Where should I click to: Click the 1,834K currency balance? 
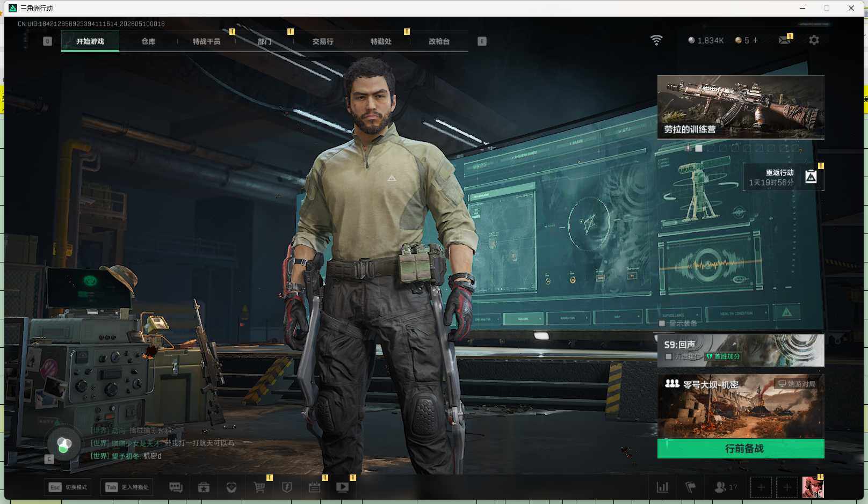[x=706, y=40]
